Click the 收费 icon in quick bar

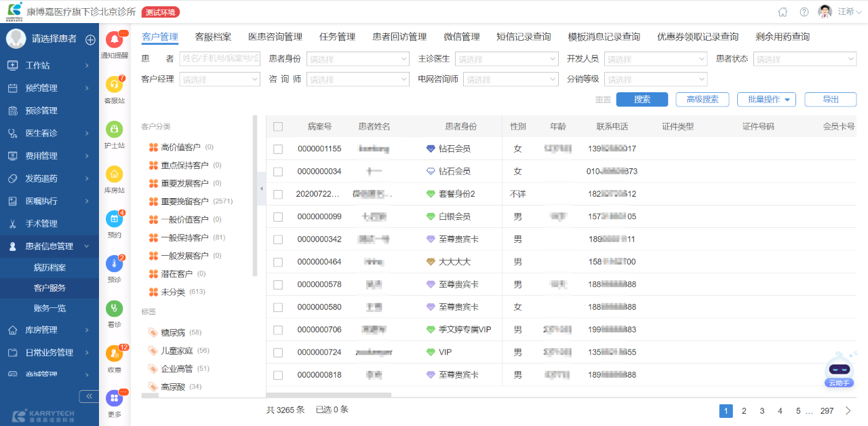point(114,354)
